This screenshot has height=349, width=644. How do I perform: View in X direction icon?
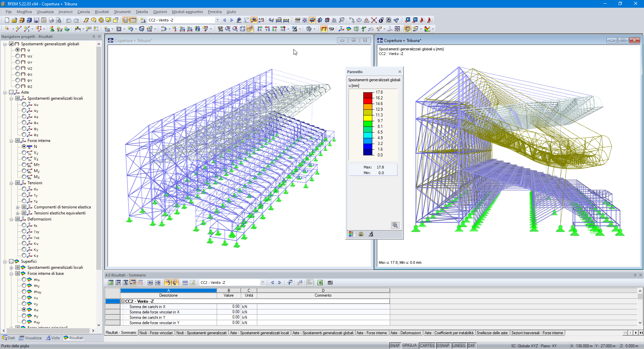(x=260, y=29)
